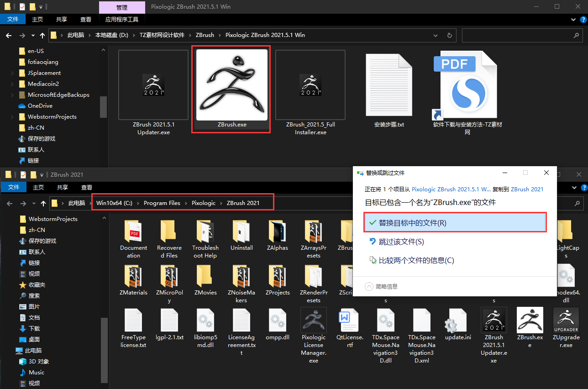This screenshot has height=389, width=588.
Task: Expand MicrosoftEdgeBackups in tree
Action: [12, 95]
